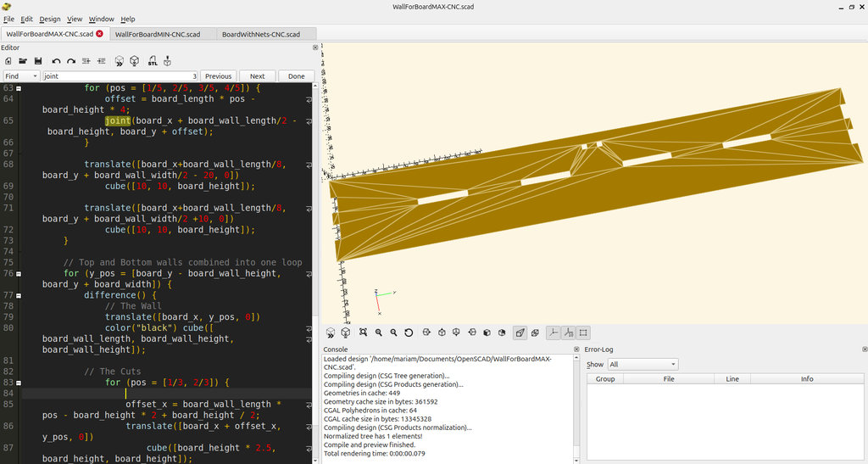
Task: Toggle Perspective projection view
Action: point(520,333)
